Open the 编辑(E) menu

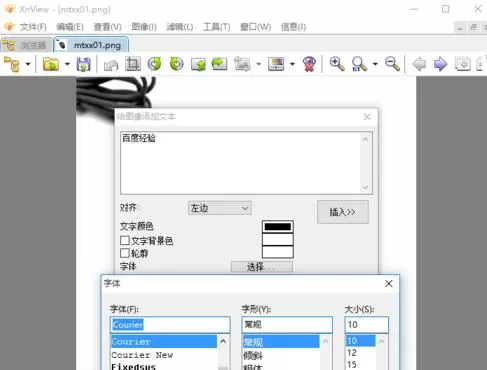tap(70, 27)
